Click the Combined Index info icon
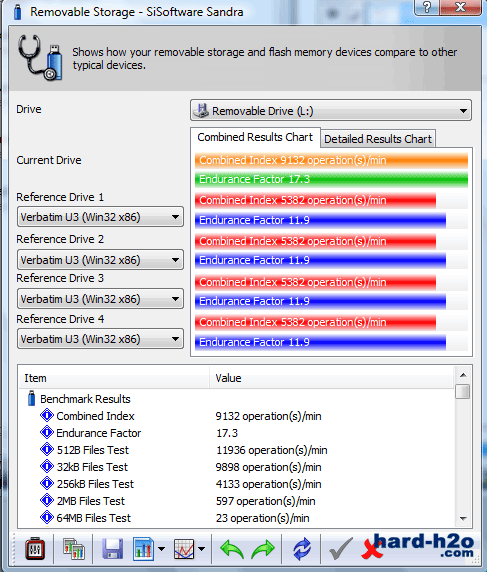Viewport: 487px width, 572px height. [47, 416]
